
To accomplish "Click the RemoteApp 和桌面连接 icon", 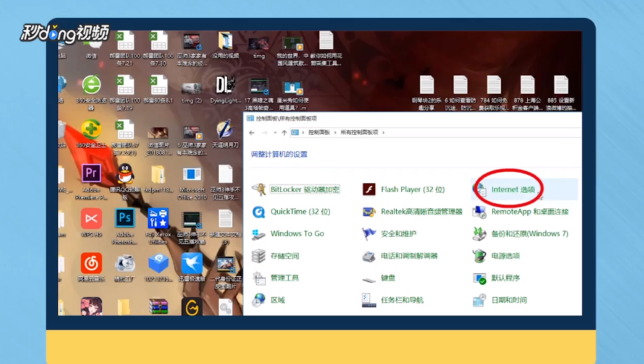I will click(x=479, y=211).
